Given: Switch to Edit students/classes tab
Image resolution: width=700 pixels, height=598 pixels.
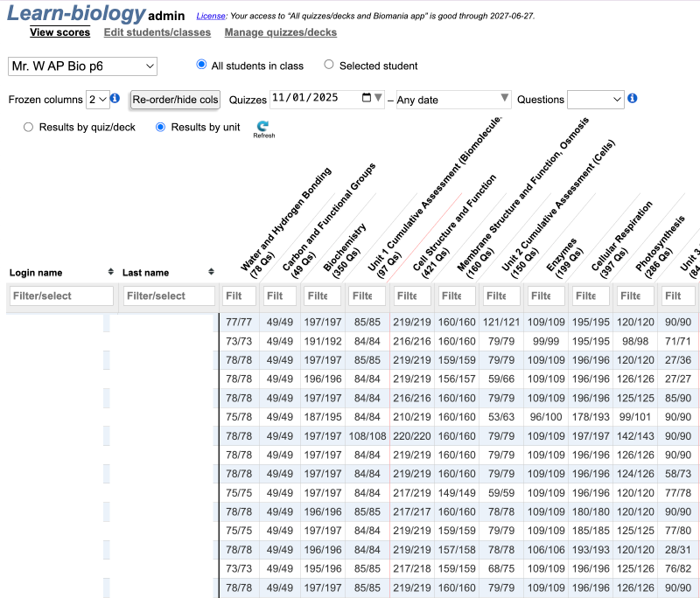Looking at the screenshot, I should tap(157, 32).
